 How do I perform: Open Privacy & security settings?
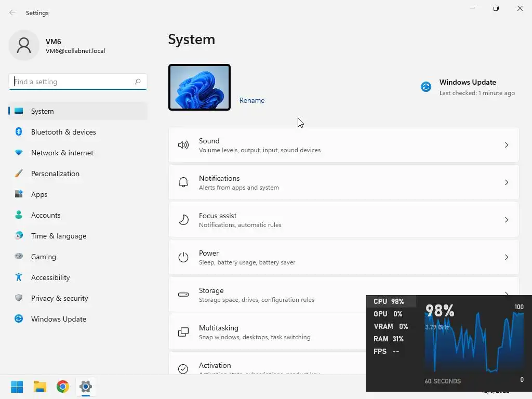pos(78,298)
